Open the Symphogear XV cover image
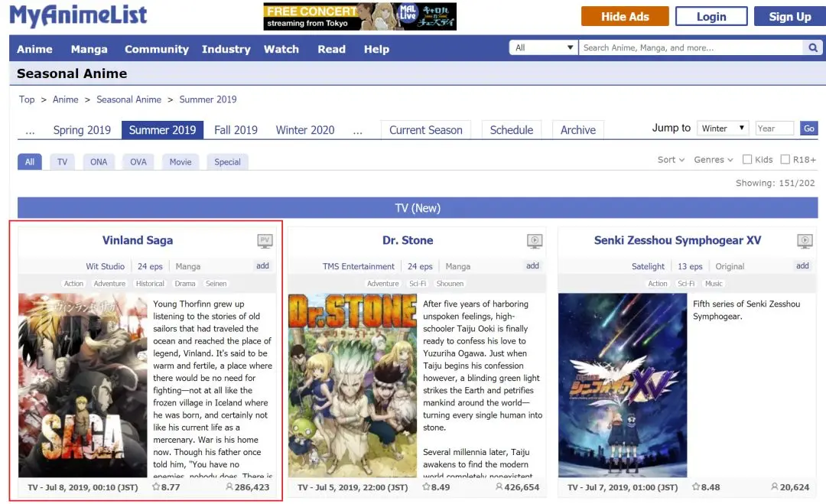826x504 pixels. 623,385
